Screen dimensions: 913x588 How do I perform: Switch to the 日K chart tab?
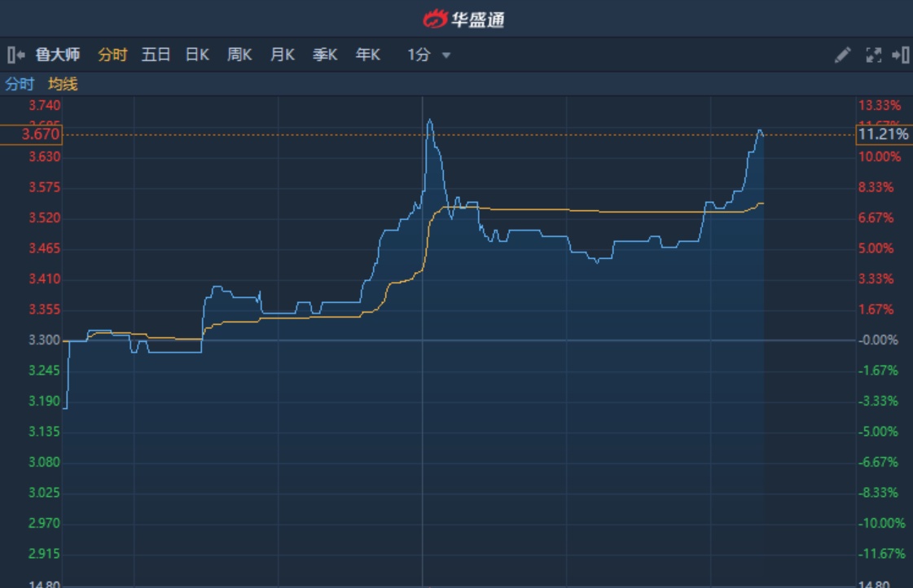(197, 55)
